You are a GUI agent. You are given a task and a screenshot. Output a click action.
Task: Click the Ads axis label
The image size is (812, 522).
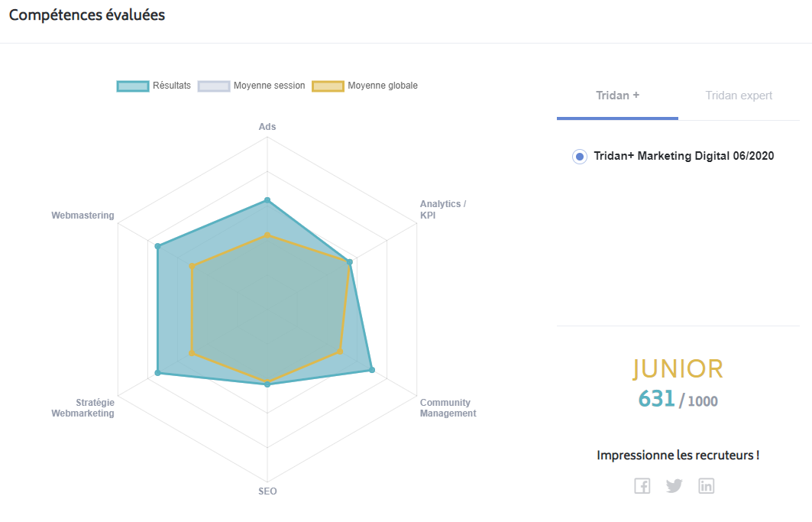click(267, 126)
